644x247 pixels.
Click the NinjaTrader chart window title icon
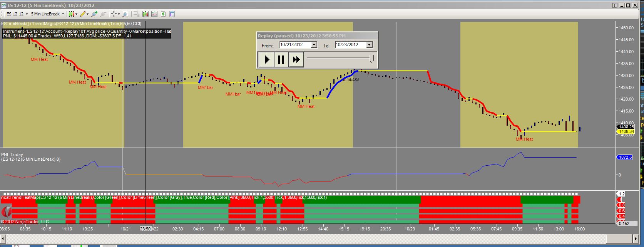3,5
